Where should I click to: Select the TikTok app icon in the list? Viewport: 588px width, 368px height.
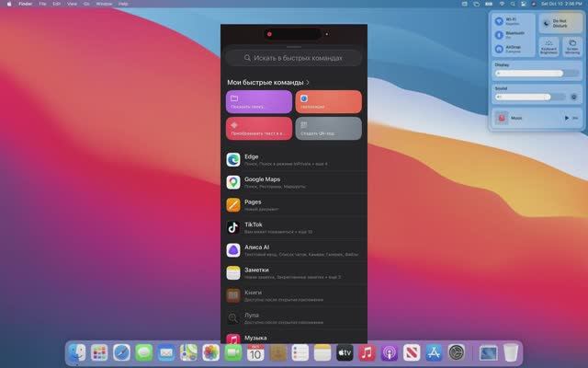coord(232,227)
